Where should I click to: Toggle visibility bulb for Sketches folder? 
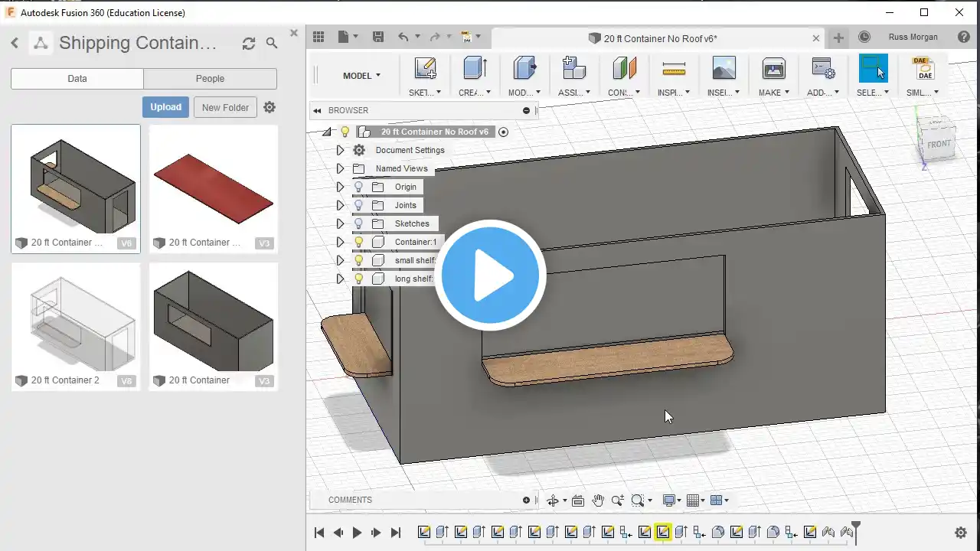click(x=358, y=223)
